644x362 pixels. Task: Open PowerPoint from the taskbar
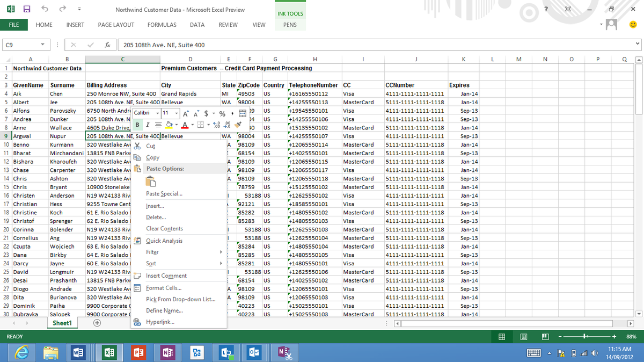pyautogui.click(x=137, y=352)
